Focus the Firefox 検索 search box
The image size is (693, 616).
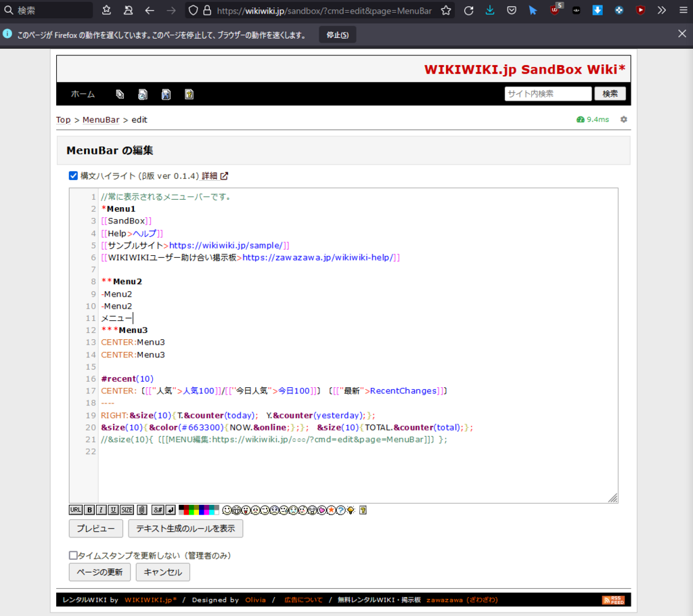47,10
